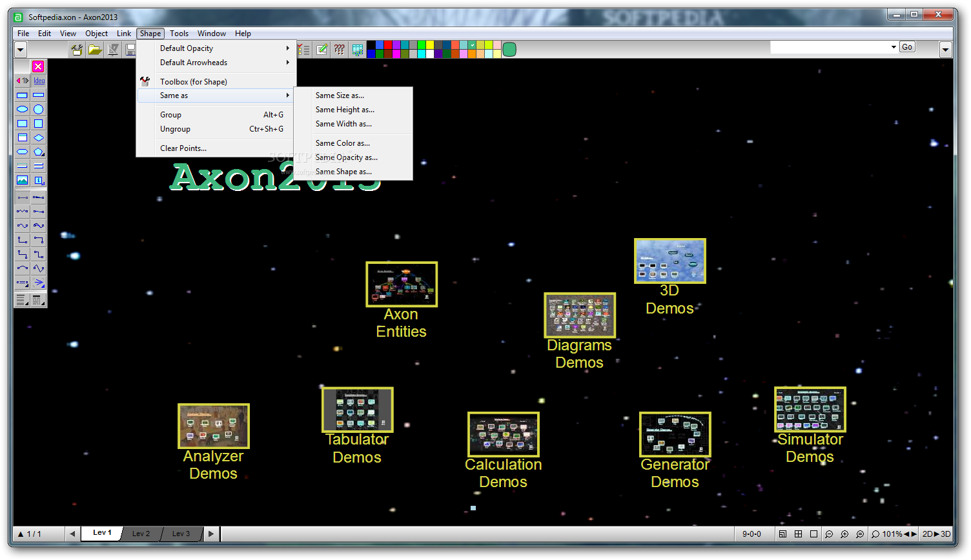
Task: Open the Simulator Demos thumbnail
Action: 810,410
